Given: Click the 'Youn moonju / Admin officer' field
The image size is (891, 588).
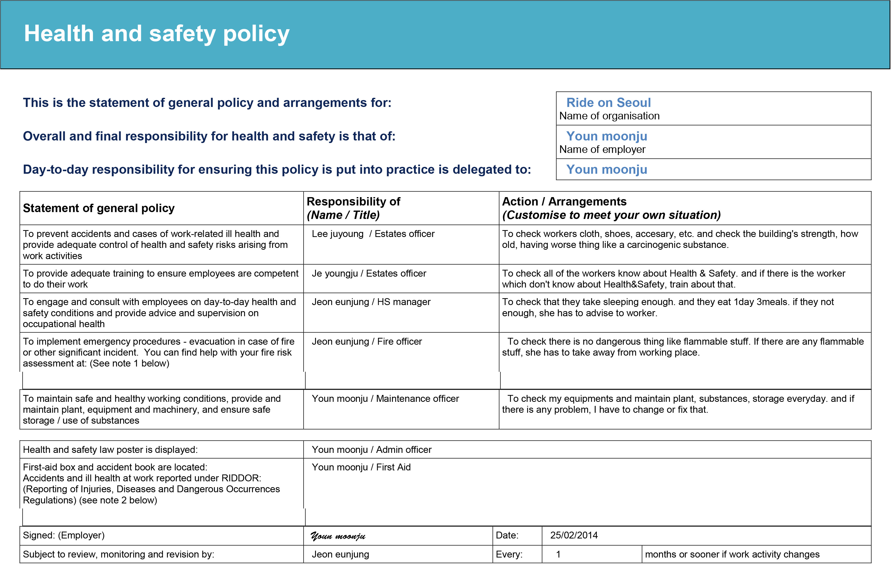Looking at the screenshot, I should (x=372, y=450).
